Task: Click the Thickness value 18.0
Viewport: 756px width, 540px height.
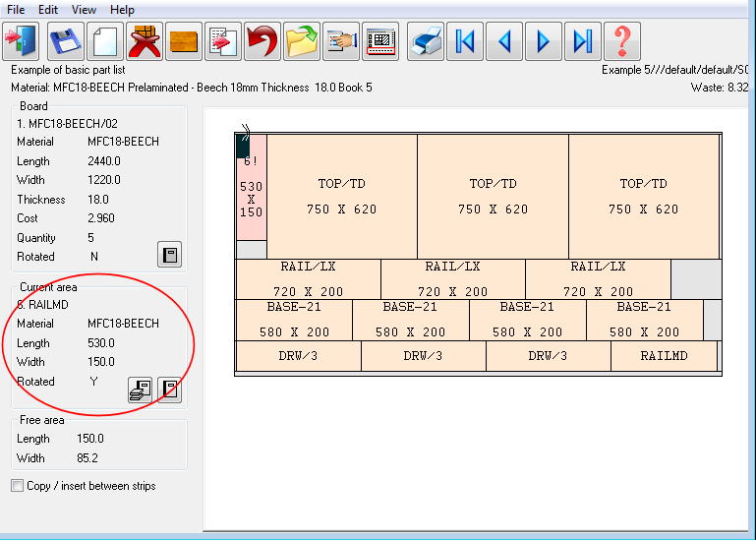Action: (x=98, y=200)
